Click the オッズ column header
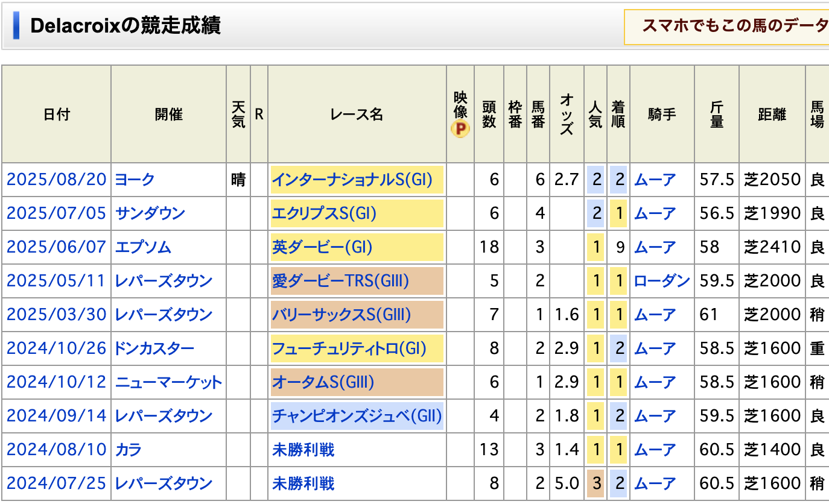This screenshot has height=504, width=829. click(x=567, y=115)
